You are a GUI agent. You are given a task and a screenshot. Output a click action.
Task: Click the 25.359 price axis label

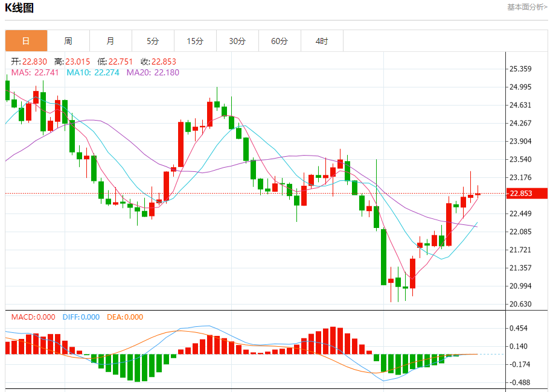(x=520, y=69)
